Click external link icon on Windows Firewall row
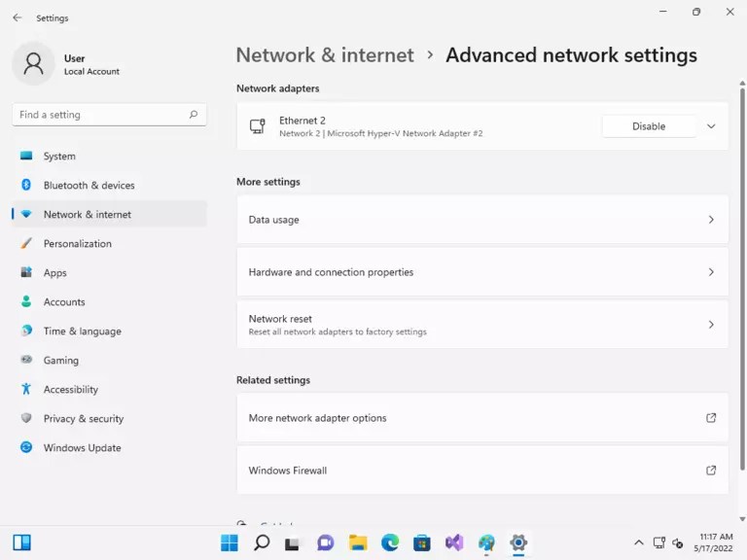Image resolution: width=747 pixels, height=560 pixels. point(711,470)
